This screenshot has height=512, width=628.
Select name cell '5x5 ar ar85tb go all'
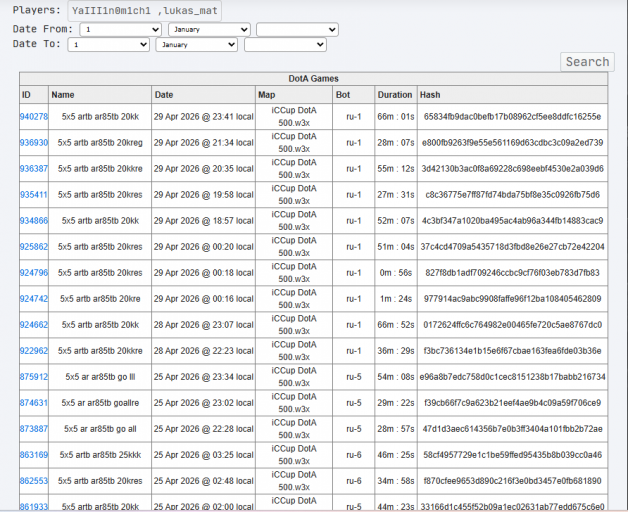[100, 429]
